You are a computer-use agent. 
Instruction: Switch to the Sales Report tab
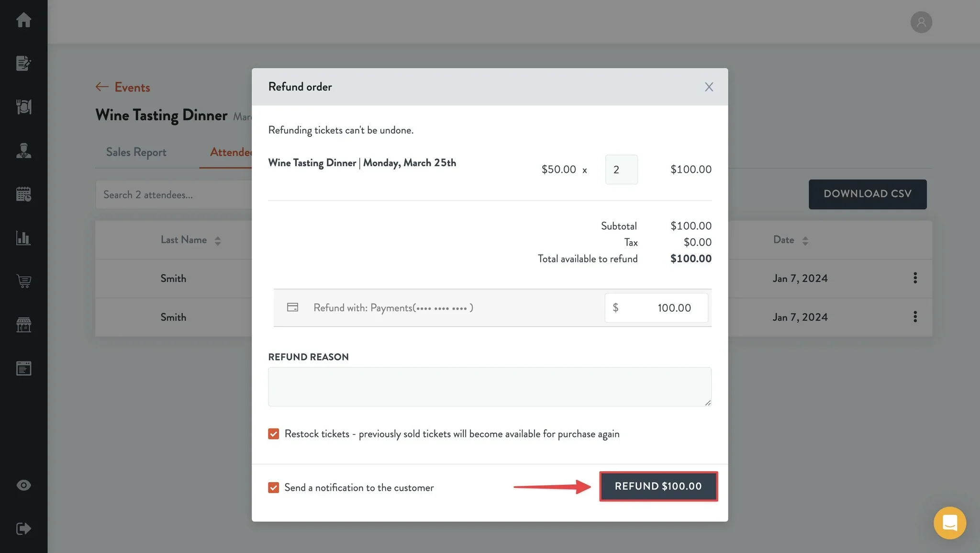136,152
